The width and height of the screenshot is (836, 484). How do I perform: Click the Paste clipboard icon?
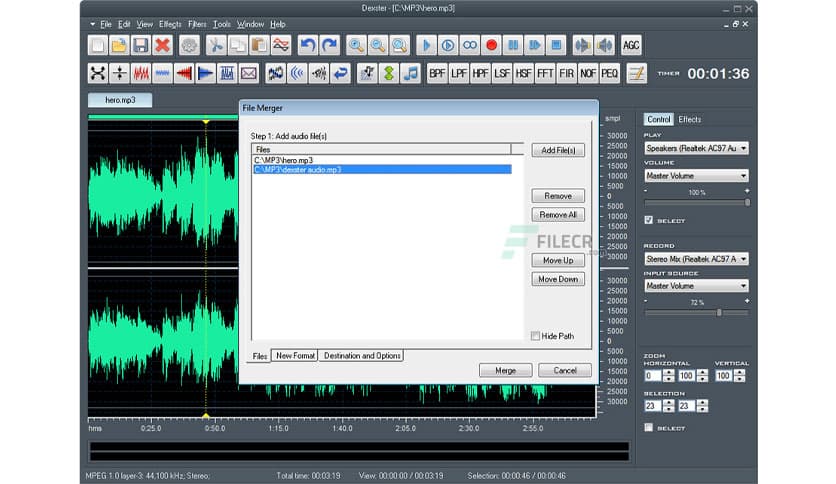click(259, 45)
